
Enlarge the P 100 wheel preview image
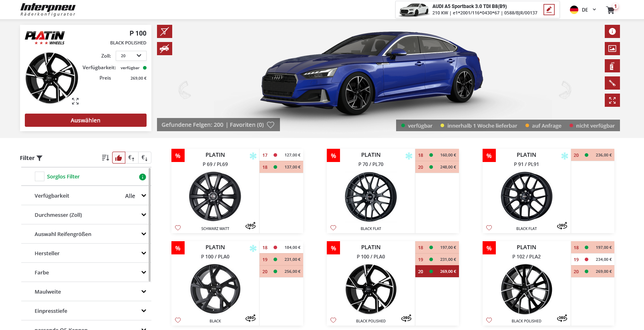(x=75, y=101)
